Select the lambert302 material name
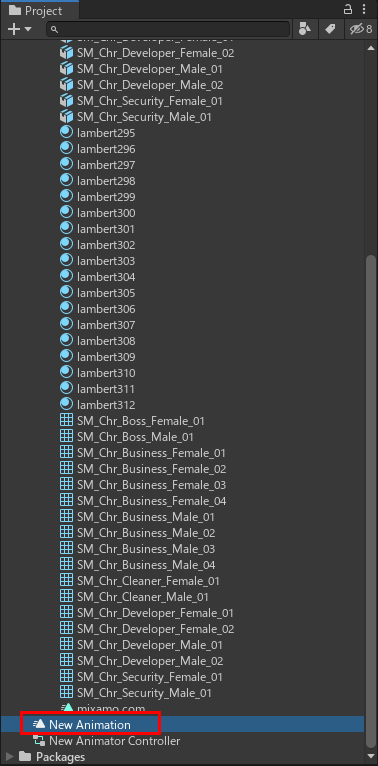The image size is (378, 766). point(106,245)
